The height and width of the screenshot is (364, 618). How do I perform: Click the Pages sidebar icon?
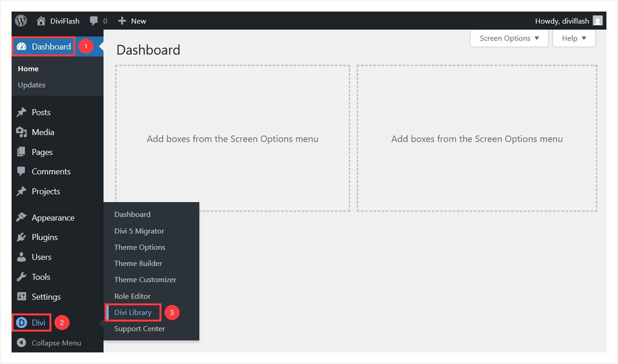[22, 152]
